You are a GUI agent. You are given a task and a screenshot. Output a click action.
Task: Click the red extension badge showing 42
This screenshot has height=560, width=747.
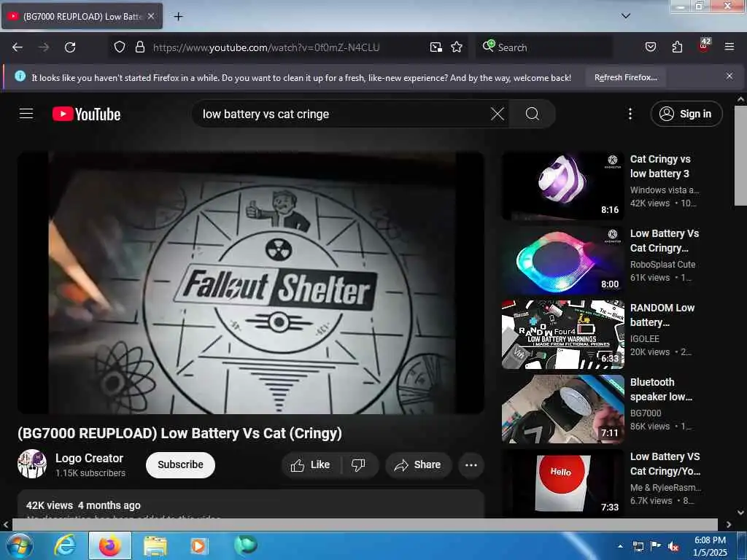tap(704, 45)
